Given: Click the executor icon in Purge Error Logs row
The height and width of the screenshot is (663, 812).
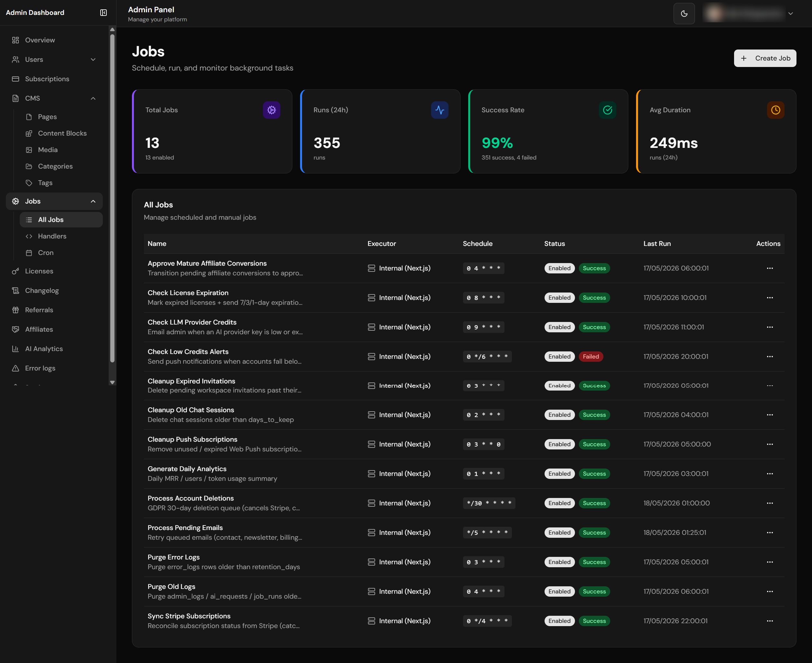Looking at the screenshot, I should [371, 562].
